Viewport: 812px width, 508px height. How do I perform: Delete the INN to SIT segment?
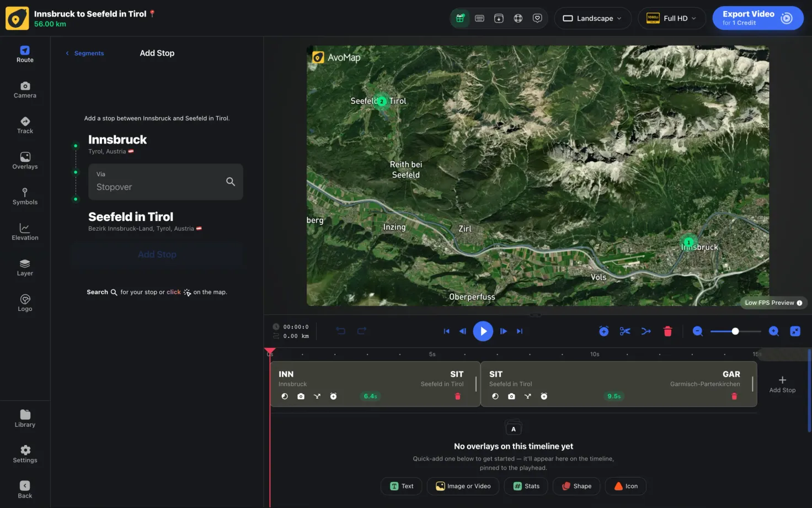pos(457,396)
